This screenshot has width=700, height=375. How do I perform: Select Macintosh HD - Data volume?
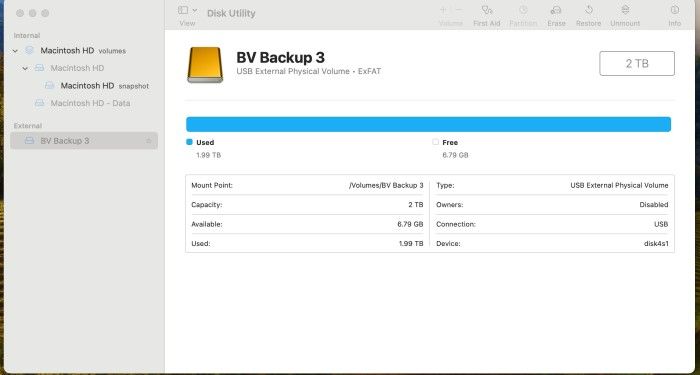coord(90,103)
